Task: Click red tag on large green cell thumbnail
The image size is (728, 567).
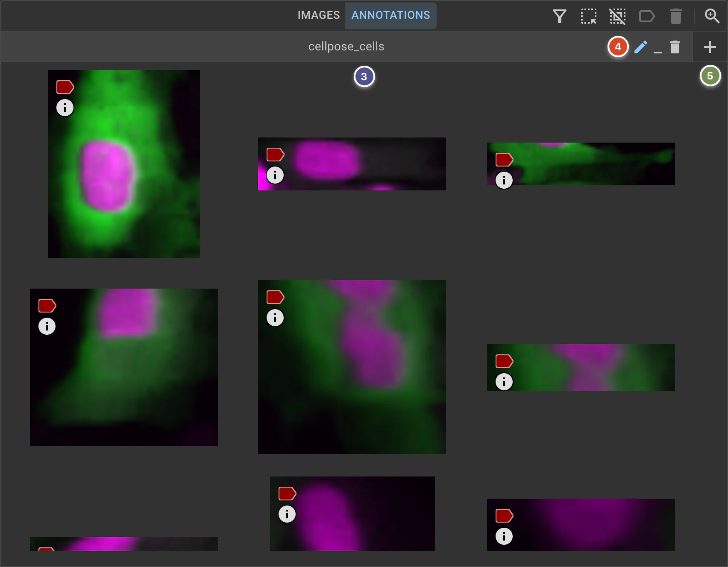Action: point(65,87)
